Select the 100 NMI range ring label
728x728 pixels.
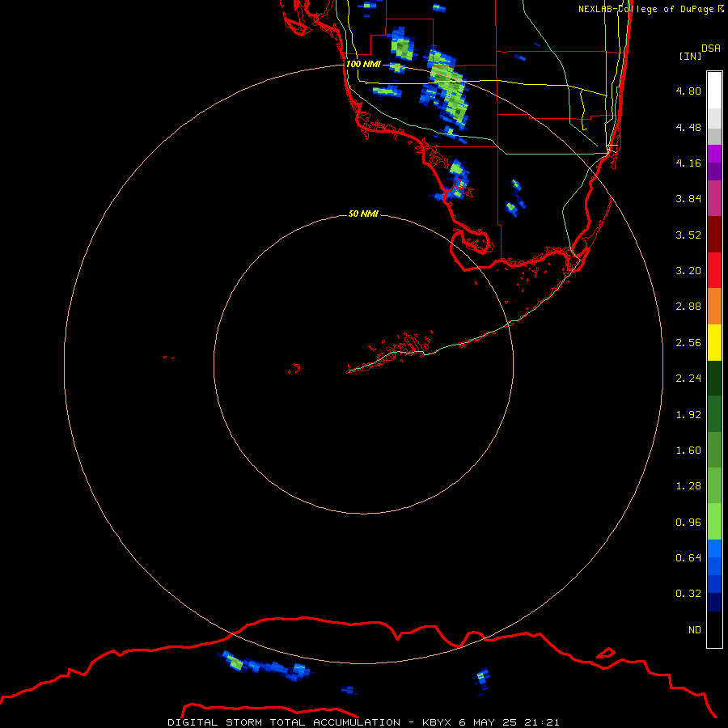[x=363, y=64]
